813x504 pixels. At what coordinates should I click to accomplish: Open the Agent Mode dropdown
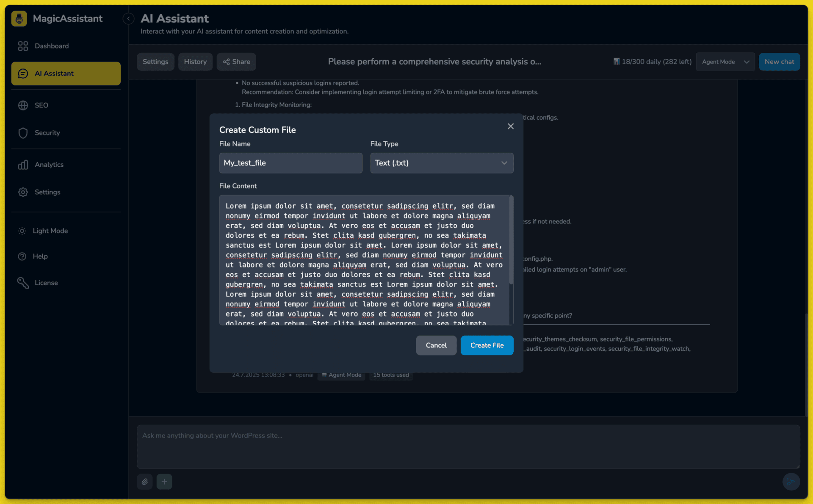(725, 61)
